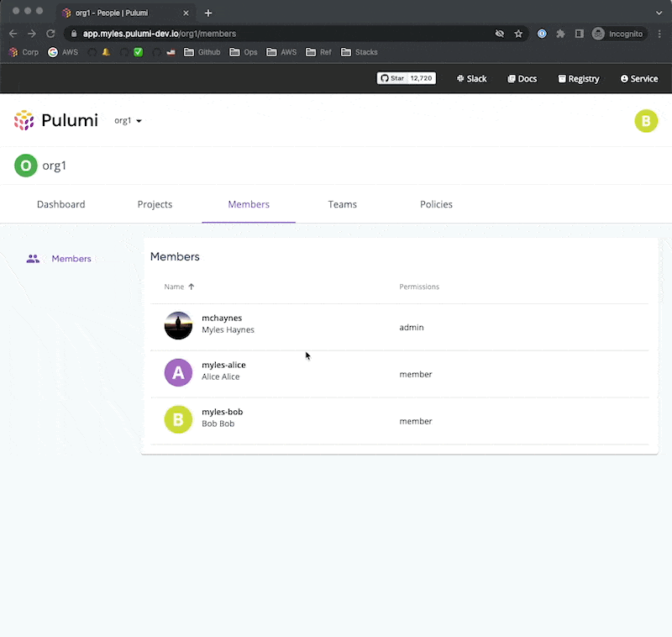
Task: Open the flag bookmark icon
Action: pyautogui.click(x=171, y=52)
